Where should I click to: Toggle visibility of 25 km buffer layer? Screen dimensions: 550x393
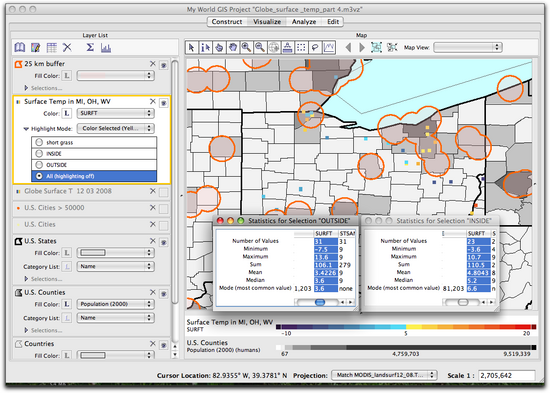click(163, 65)
